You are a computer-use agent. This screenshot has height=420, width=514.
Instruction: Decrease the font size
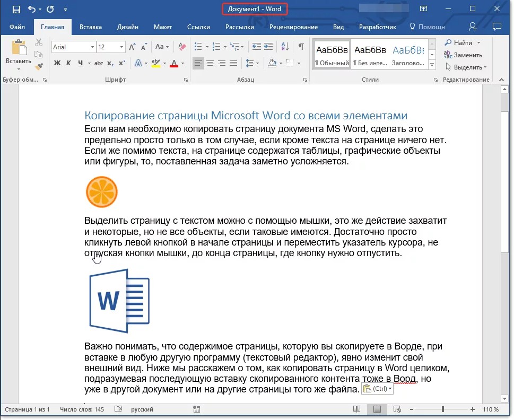pos(144,47)
